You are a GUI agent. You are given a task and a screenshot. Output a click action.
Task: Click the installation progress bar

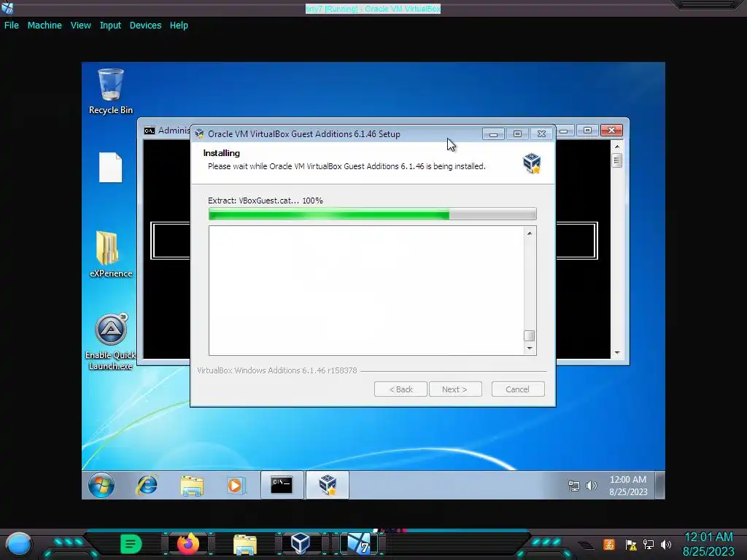click(x=373, y=214)
